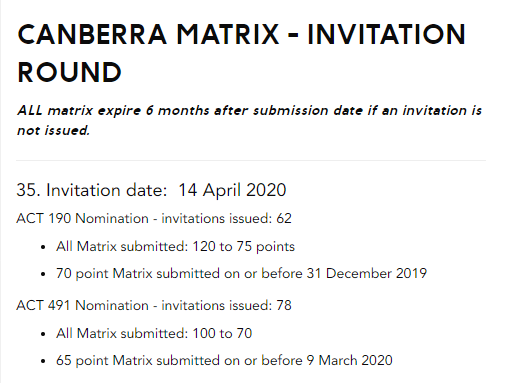This screenshot has width=510, height=383.
Task: Click the 'not issued.' italic line
Action: tap(54, 130)
